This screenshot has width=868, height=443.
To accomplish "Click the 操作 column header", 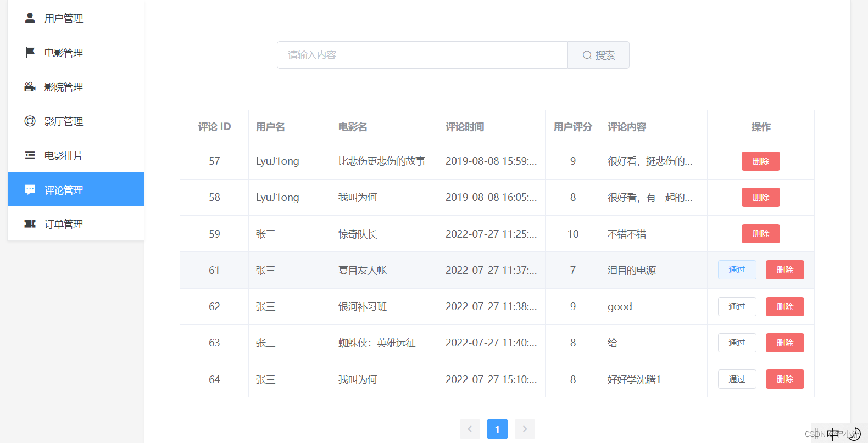I will click(761, 127).
